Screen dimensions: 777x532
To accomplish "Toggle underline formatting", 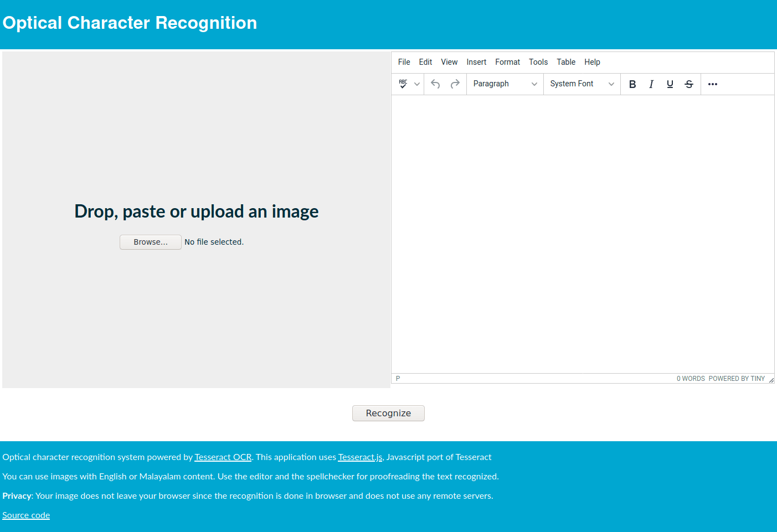I will 670,84.
